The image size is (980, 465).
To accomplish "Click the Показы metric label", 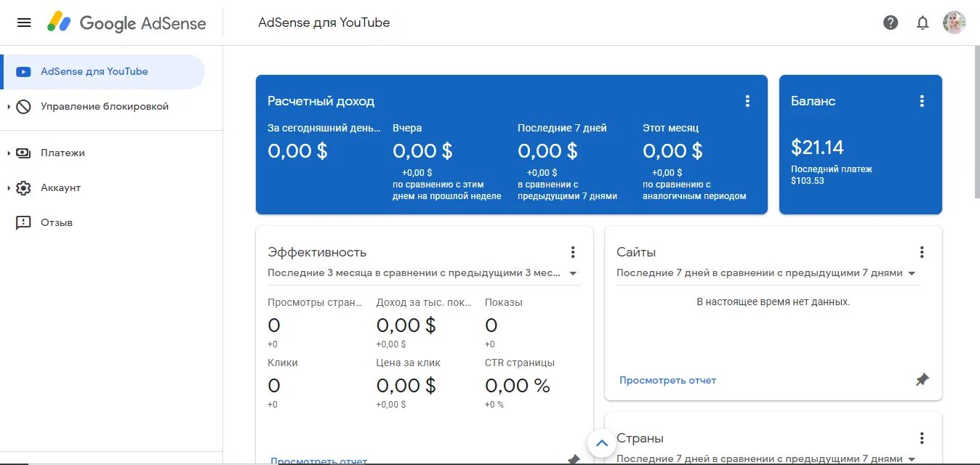I will tap(504, 302).
